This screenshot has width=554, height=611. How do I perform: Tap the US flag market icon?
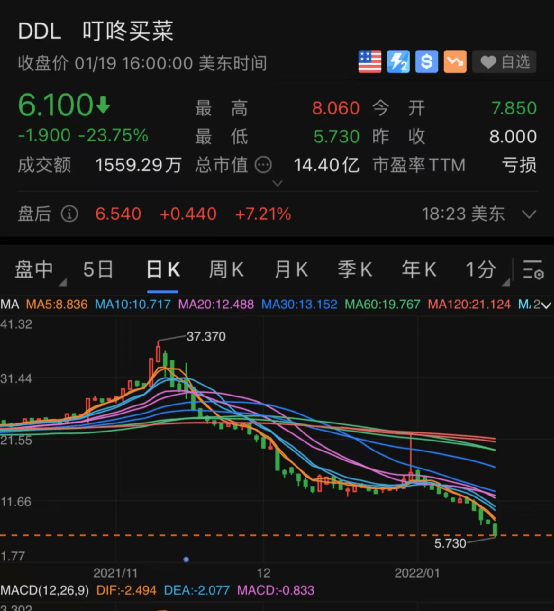(370, 62)
